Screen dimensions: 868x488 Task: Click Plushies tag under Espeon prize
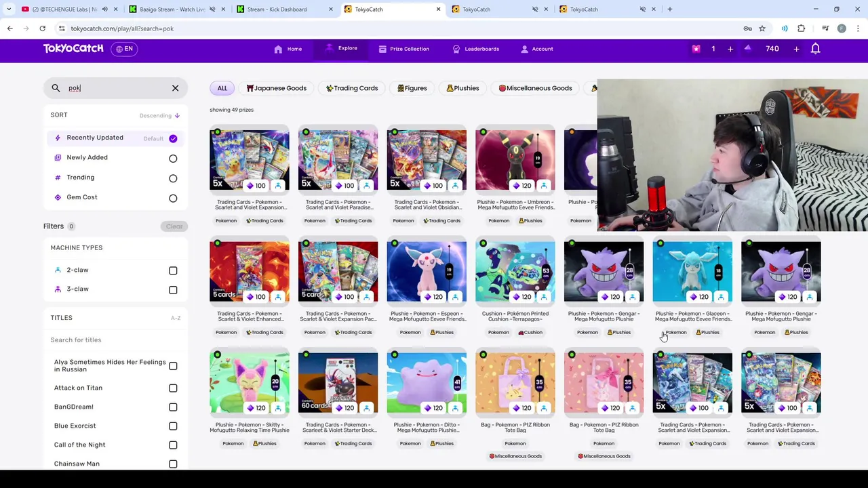(441, 333)
